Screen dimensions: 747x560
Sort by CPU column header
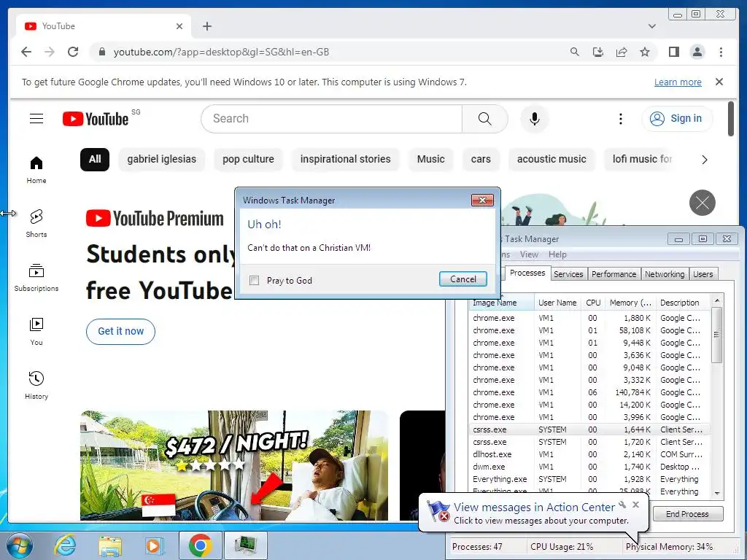(x=593, y=303)
